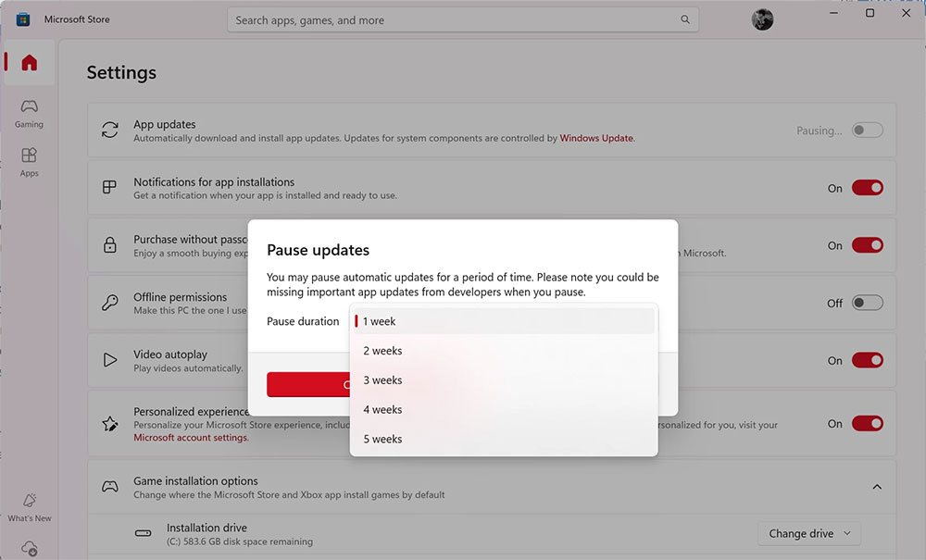Screen dimensions: 926x560
Task: Select 5 weeks from the pause duration list
Action: (382, 438)
